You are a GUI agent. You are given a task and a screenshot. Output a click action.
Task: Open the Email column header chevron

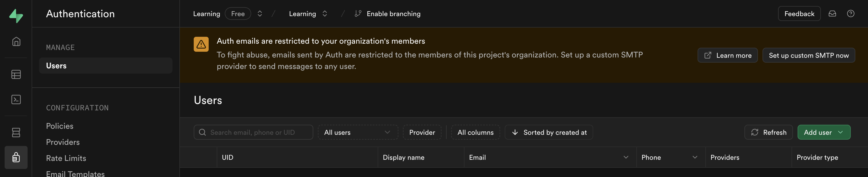click(626, 157)
